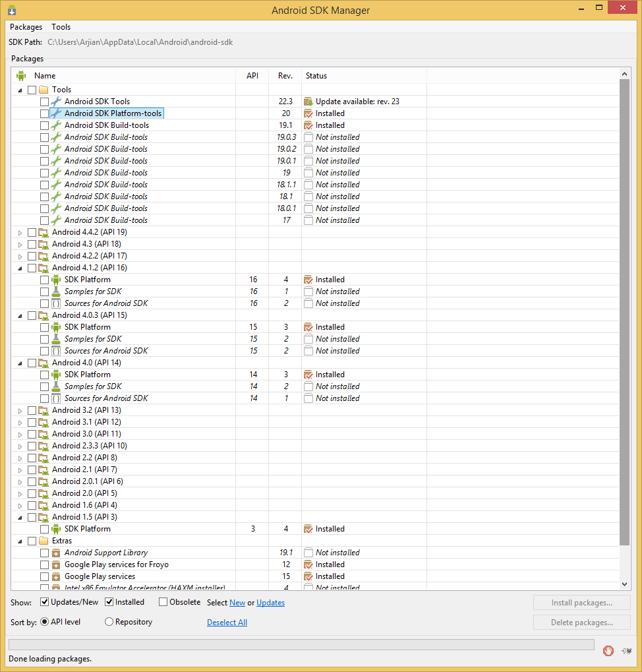Uncheck the Updates/New show filter

pyautogui.click(x=44, y=601)
